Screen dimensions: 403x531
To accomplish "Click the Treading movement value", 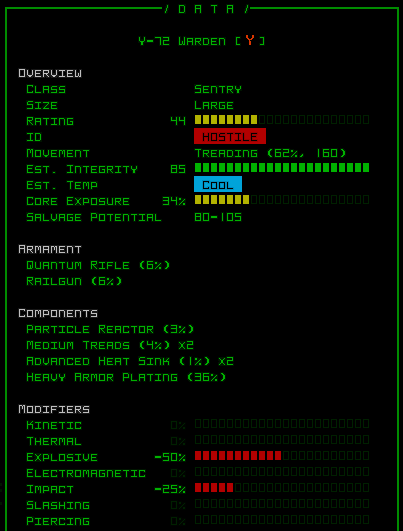I will 270,153.
